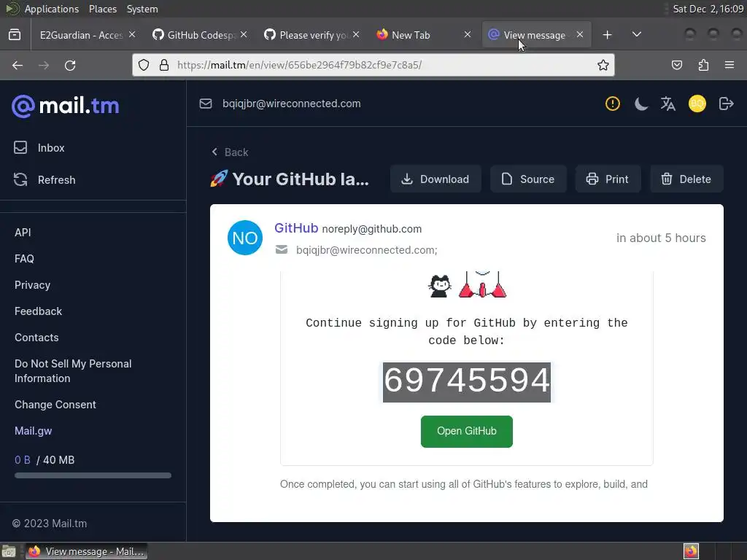Click rocket emoji in message subject
The image size is (747, 560).
tap(219, 179)
